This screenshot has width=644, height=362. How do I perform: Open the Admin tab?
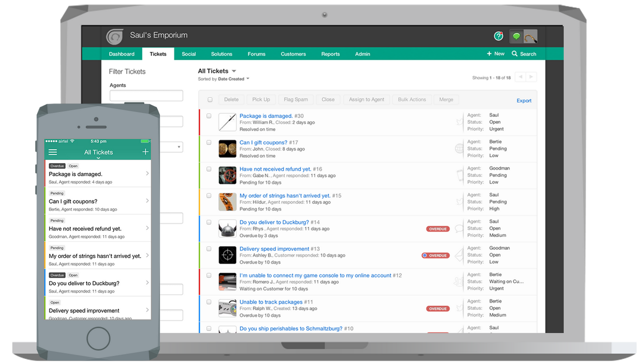click(363, 54)
